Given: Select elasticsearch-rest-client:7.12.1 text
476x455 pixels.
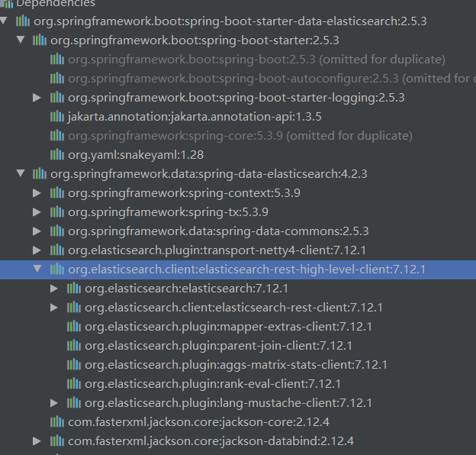Looking at the screenshot, I should (233, 308).
